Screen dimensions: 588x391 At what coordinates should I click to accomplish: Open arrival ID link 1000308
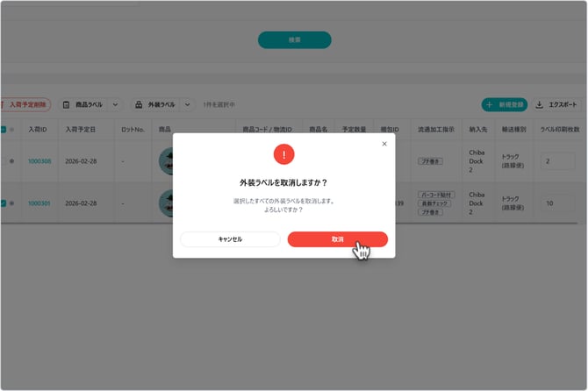(x=39, y=161)
